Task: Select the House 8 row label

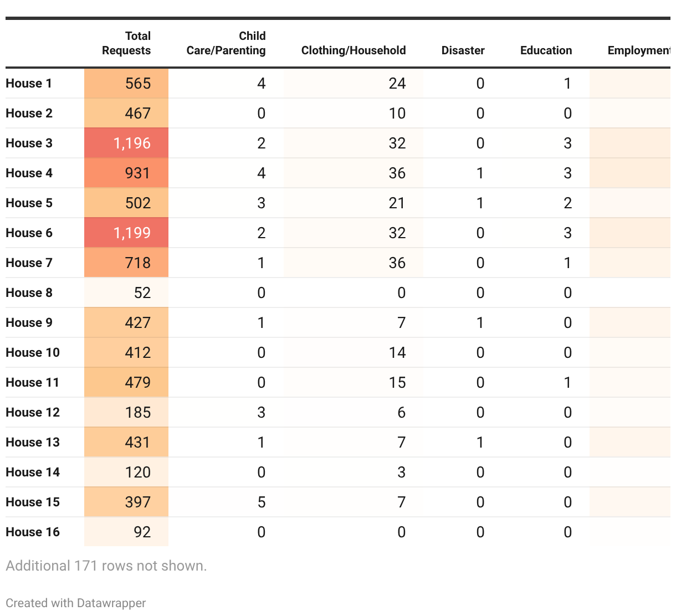Action: tap(29, 292)
